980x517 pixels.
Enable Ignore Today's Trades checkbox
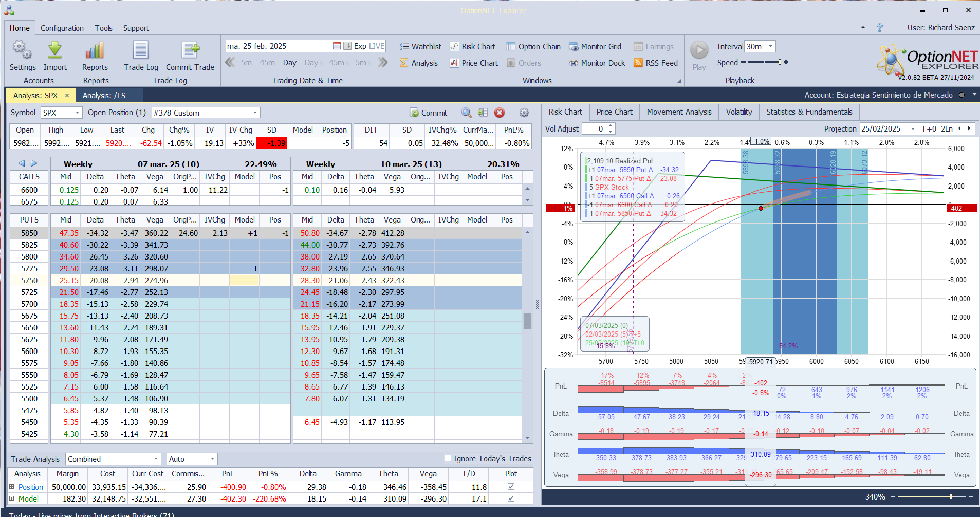[x=448, y=458]
